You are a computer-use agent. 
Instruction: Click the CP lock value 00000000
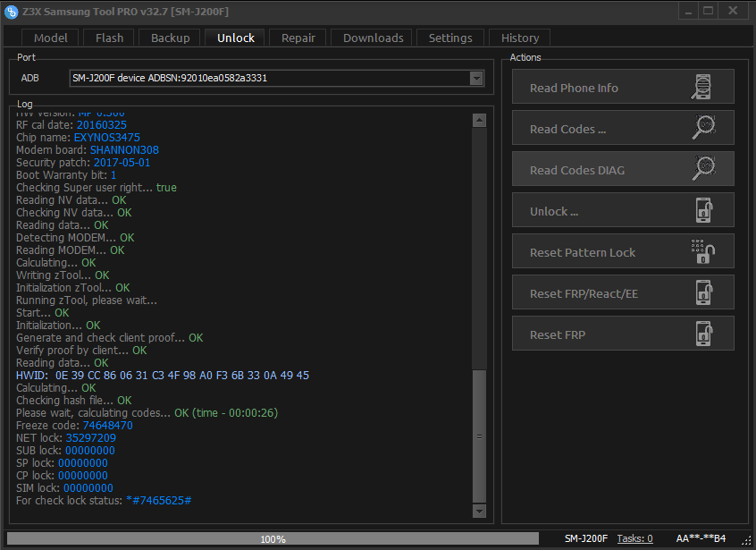pyautogui.click(x=83, y=476)
